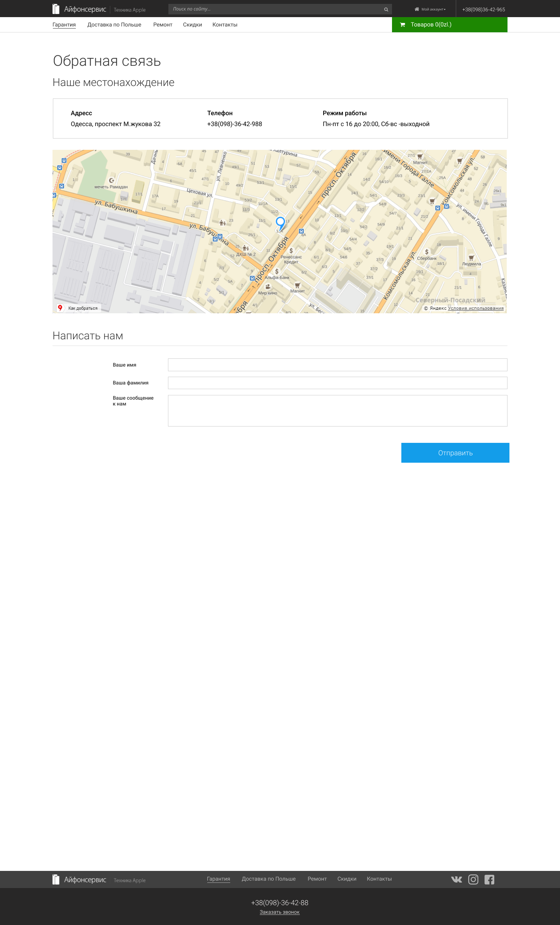Viewport: 560px width, 925px height.
Task: Click the Мир кино icon on map
Action: pos(268,287)
